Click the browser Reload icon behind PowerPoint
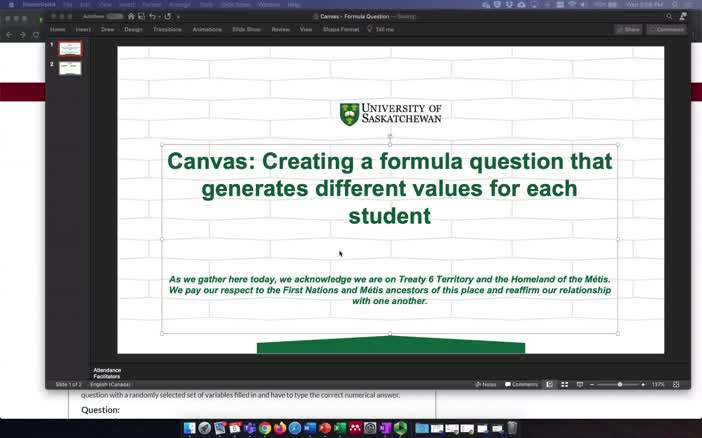The height and width of the screenshot is (438, 702). pos(36,34)
